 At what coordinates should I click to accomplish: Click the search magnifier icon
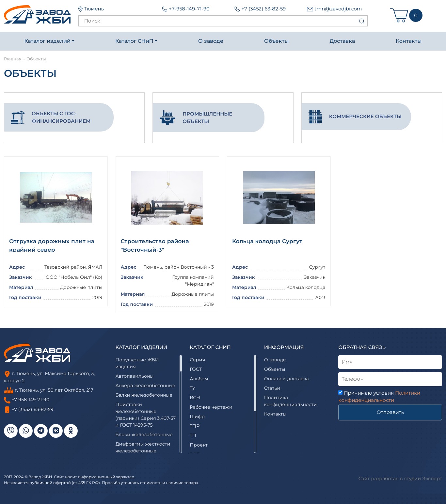tap(361, 21)
